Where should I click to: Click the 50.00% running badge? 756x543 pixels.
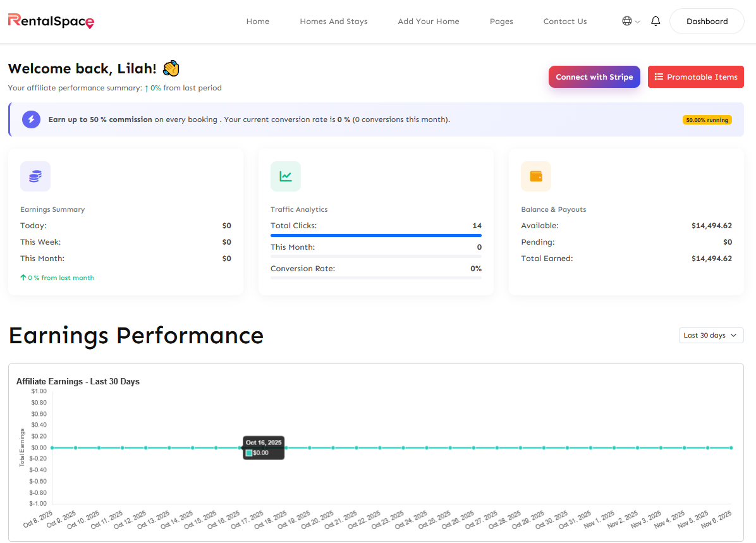[707, 120]
